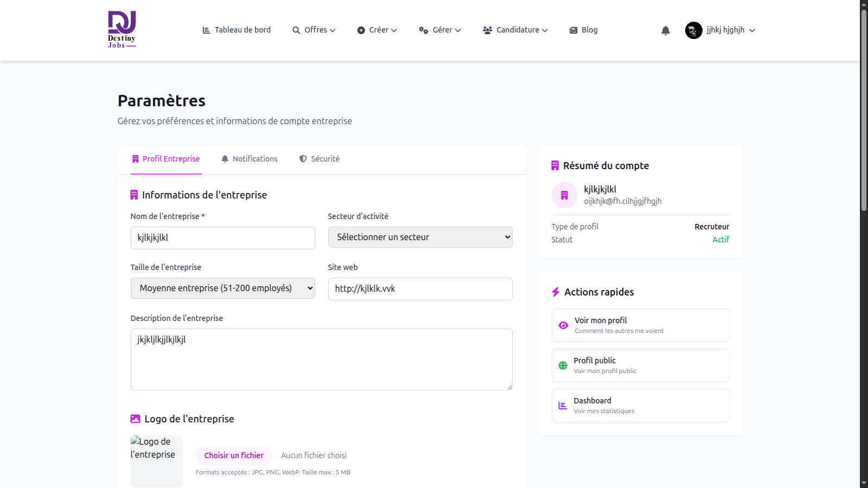This screenshot has height=488, width=868.
Task: Click the Destiny Jobs logo
Action: 122,30
